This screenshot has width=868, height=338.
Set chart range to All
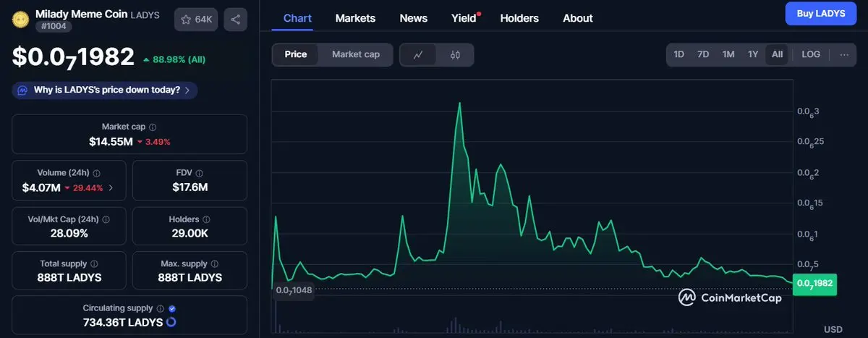tap(777, 54)
